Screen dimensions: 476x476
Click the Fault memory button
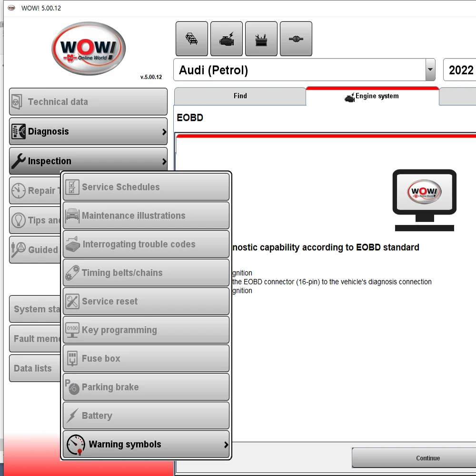click(x=35, y=338)
